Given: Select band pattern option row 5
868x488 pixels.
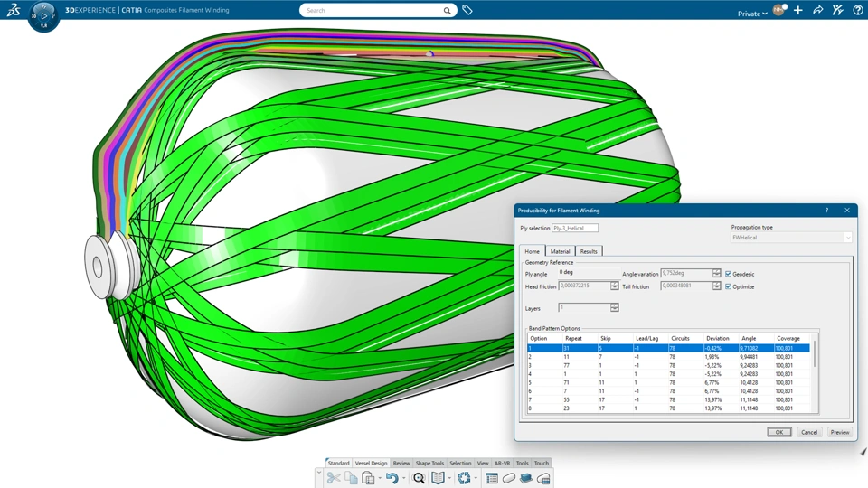Looking at the screenshot, I should click(668, 382).
